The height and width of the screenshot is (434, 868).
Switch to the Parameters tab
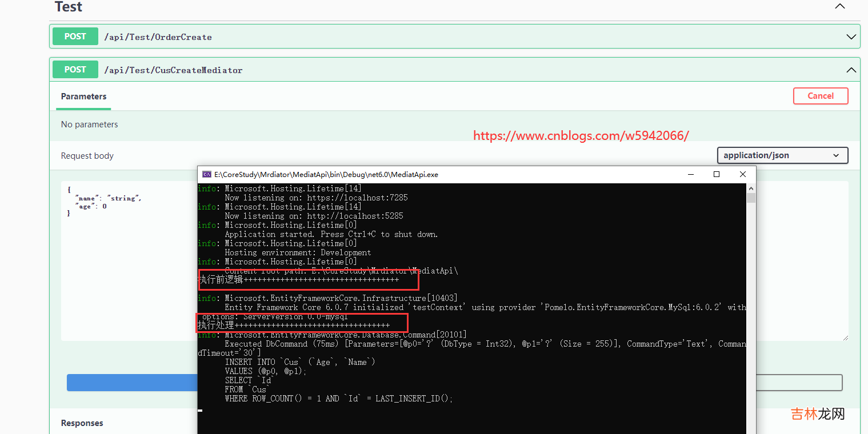(x=84, y=97)
